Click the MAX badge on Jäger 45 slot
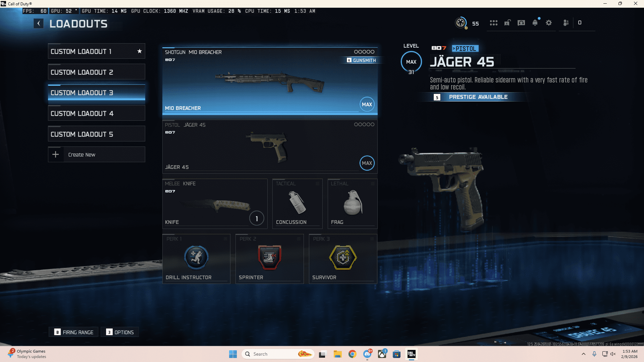The width and height of the screenshot is (644, 362). pyautogui.click(x=367, y=163)
